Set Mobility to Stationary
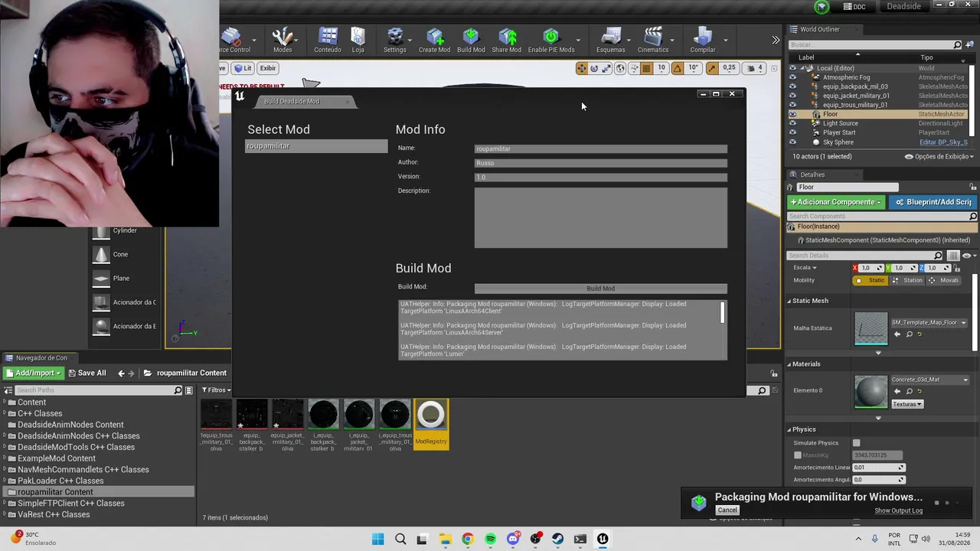980x551 pixels. [907, 280]
